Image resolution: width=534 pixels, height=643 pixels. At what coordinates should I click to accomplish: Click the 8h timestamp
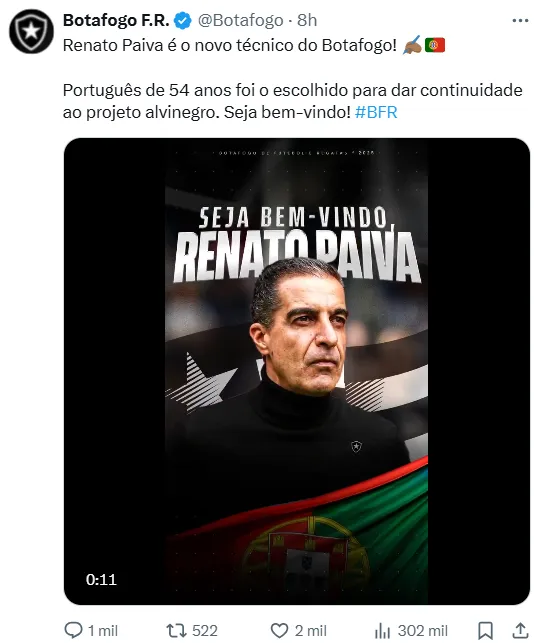coord(307,21)
